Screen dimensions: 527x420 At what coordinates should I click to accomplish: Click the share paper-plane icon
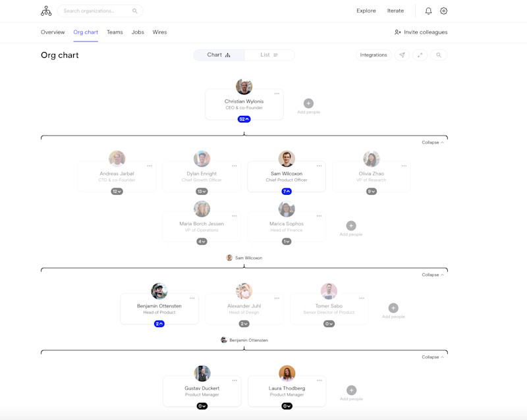pos(402,55)
